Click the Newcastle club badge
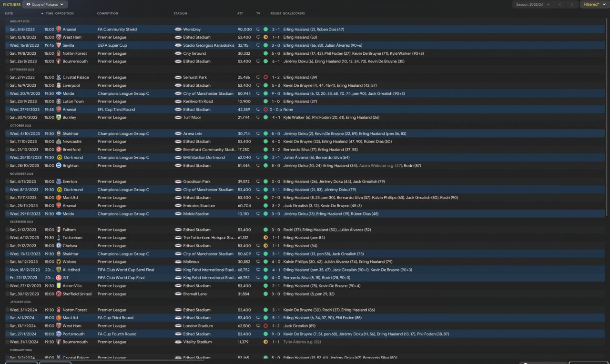The image size is (610, 364). 59,142
